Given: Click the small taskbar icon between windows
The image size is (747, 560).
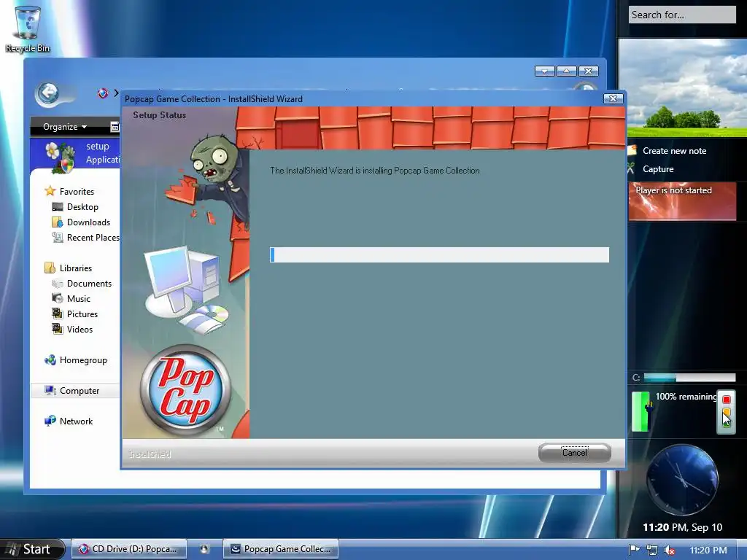Looking at the screenshot, I should point(204,549).
